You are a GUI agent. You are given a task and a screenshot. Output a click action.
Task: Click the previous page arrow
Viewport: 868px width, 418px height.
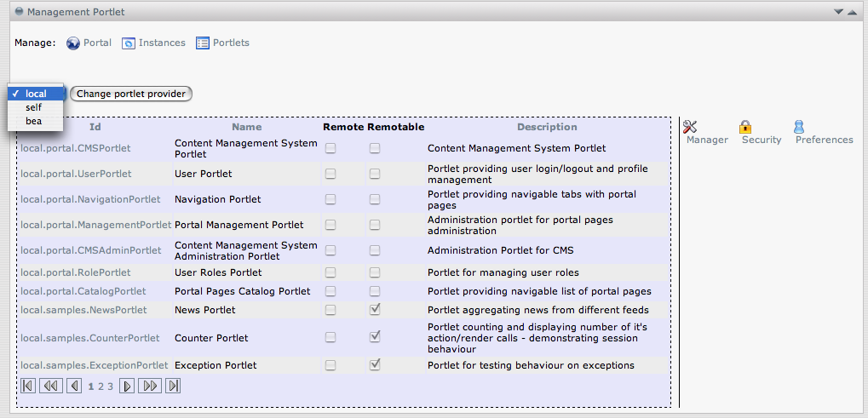pyautogui.click(x=74, y=387)
